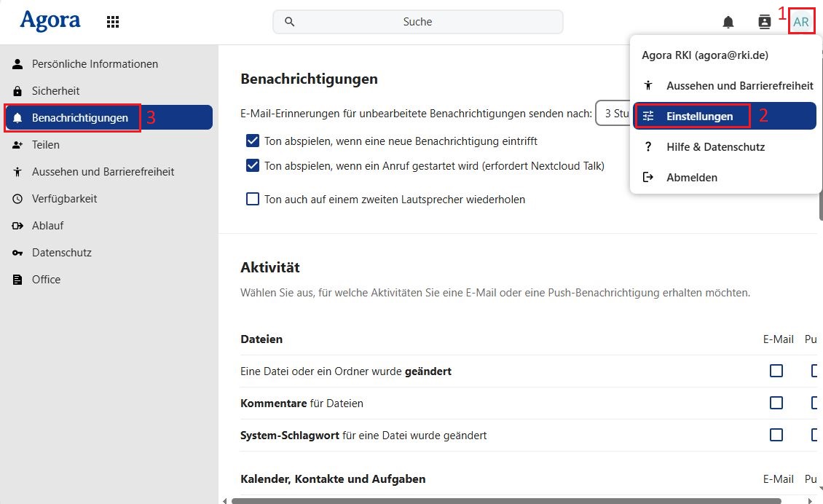Open the contacts icon in the header
Image resolution: width=823 pixels, height=504 pixels.
tap(764, 22)
